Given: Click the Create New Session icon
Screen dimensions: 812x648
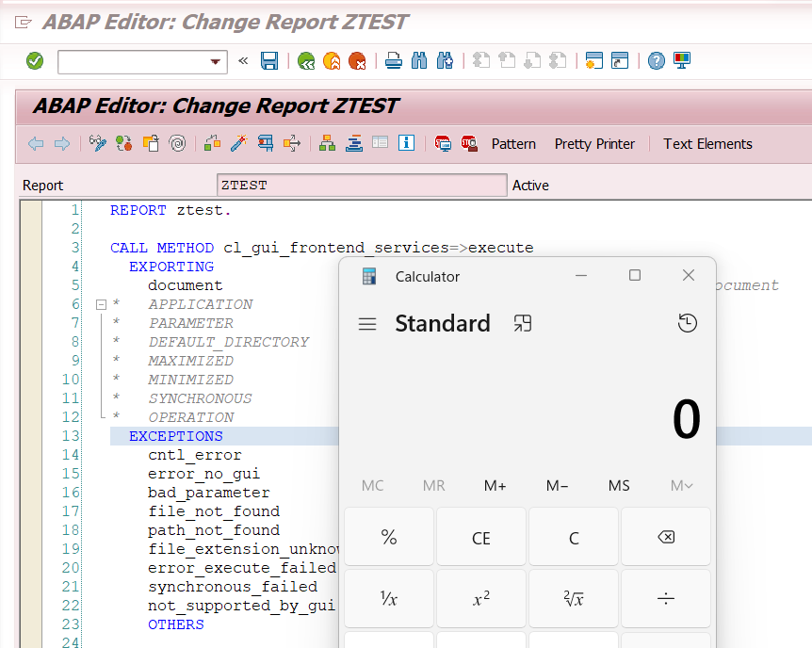Looking at the screenshot, I should tap(594, 61).
